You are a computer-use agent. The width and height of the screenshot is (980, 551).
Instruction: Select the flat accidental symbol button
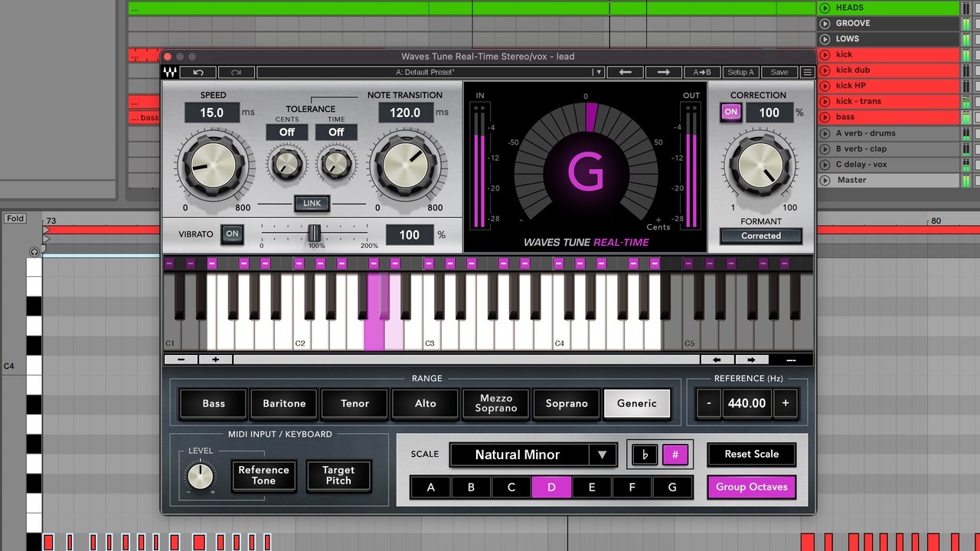(x=645, y=455)
